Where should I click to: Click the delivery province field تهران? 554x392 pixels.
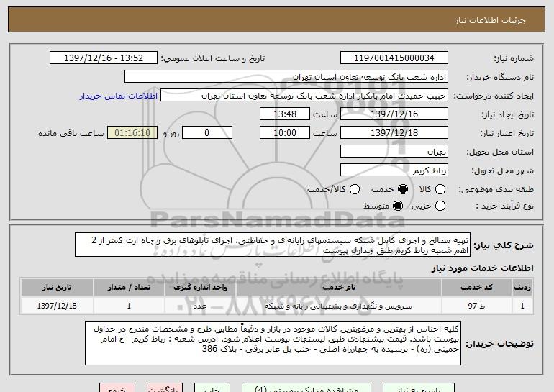[394, 152]
